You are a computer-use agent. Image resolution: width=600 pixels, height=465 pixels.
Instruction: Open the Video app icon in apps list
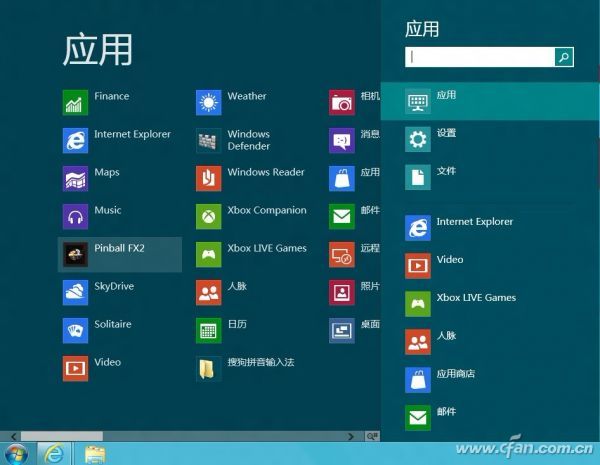click(75, 369)
